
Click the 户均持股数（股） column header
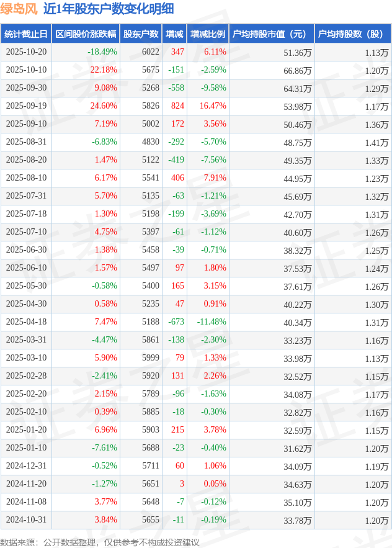point(352,34)
